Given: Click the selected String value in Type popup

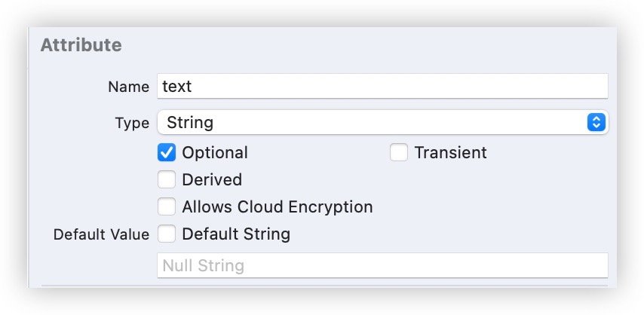Looking at the screenshot, I should (190, 122).
